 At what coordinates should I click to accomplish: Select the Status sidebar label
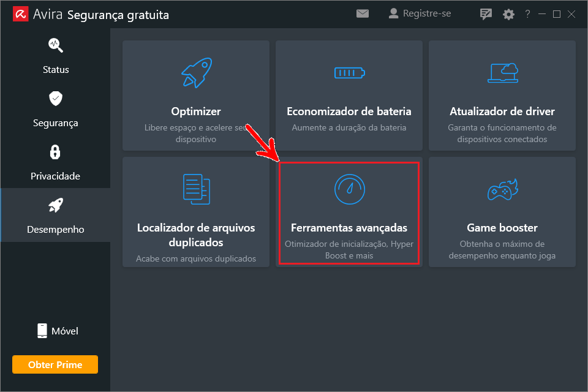56,70
